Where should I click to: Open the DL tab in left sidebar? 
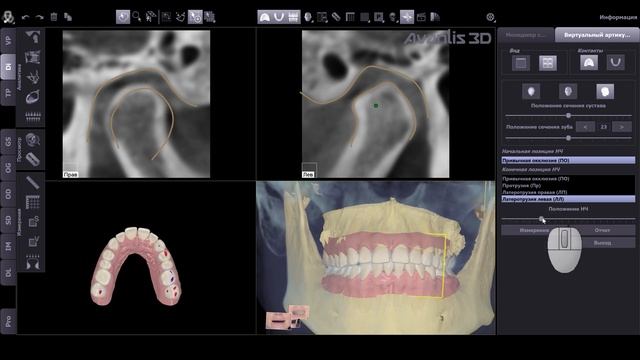(x=8, y=272)
